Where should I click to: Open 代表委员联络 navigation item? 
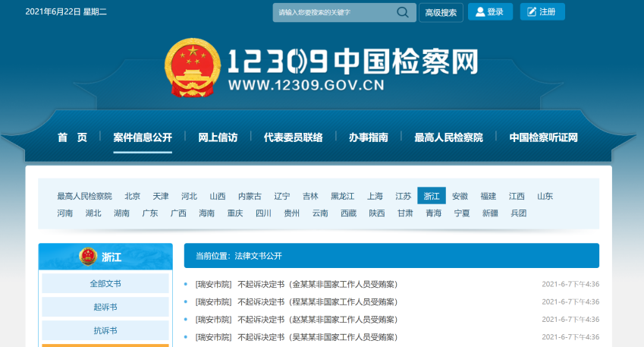click(294, 137)
